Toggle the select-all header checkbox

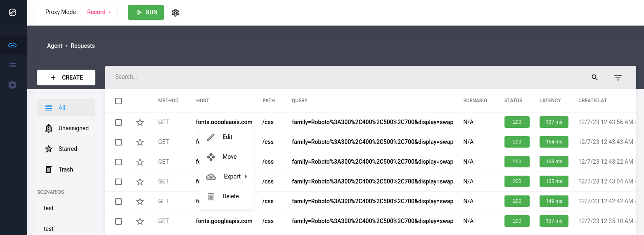click(118, 101)
